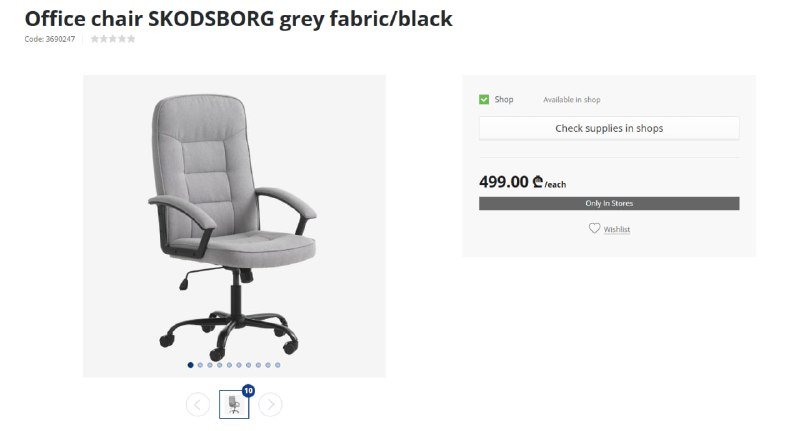Select the chair thumbnail image
The image size is (800, 431).
coord(234,404)
